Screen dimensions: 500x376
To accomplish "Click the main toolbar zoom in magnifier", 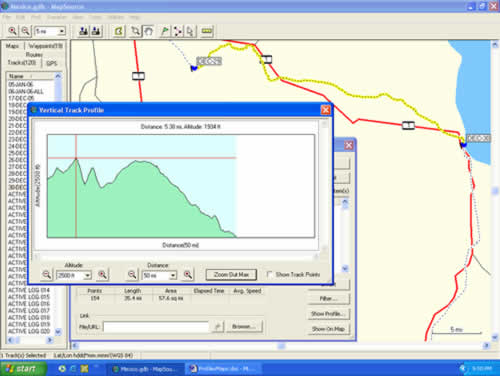I will tap(13, 31).
